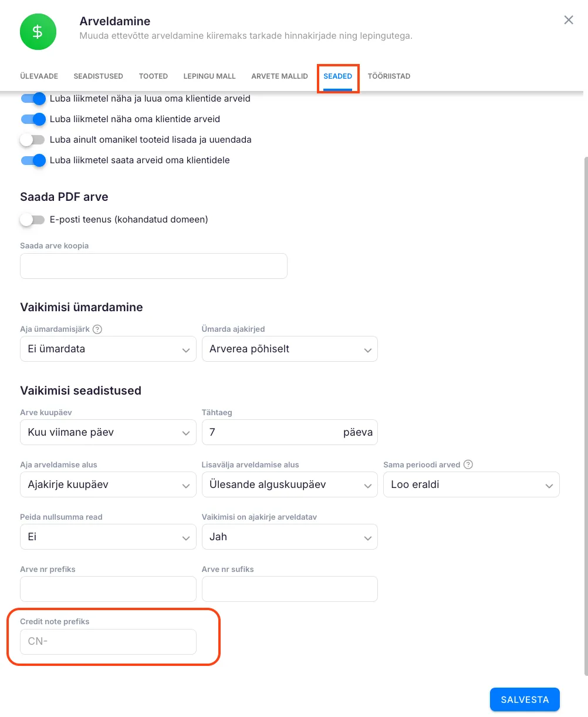Screen dimensions: 588x717
Task: Click help icon next to Sama perioodi arved
Action: click(x=468, y=464)
